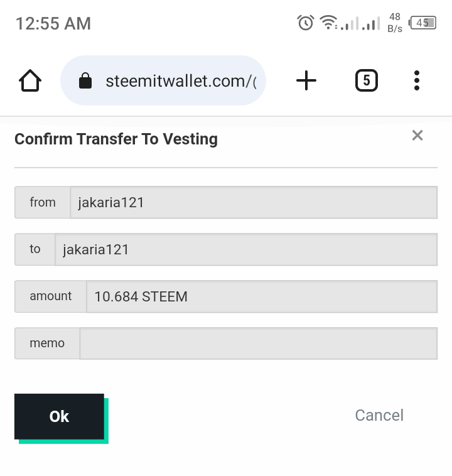Close the Confirm Transfer dialog with X

[417, 136]
